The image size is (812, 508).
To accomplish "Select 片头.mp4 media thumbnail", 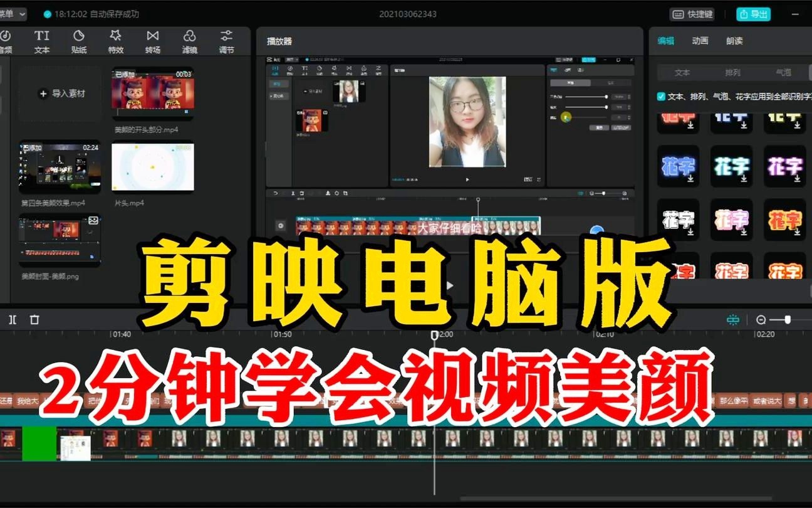I will coord(153,167).
